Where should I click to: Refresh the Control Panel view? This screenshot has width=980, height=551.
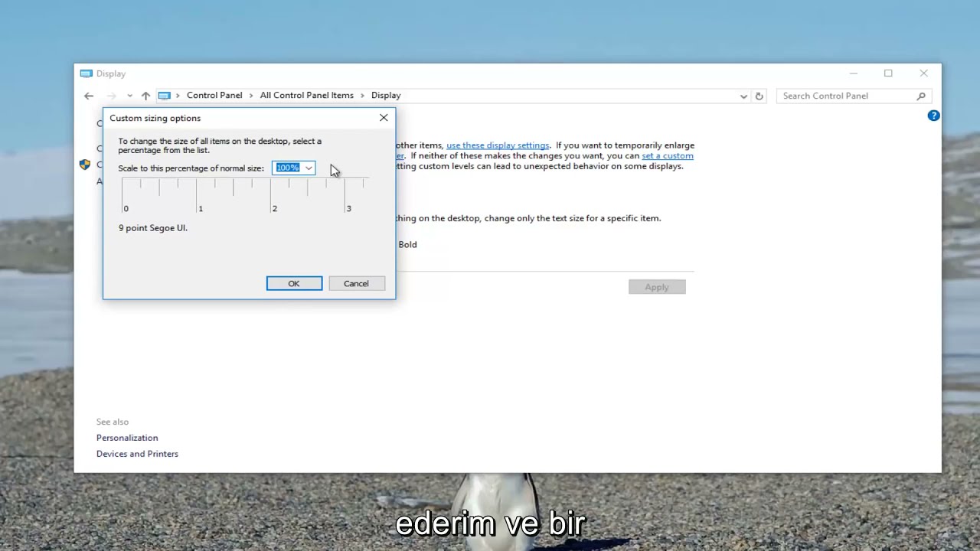(x=759, y=96)
